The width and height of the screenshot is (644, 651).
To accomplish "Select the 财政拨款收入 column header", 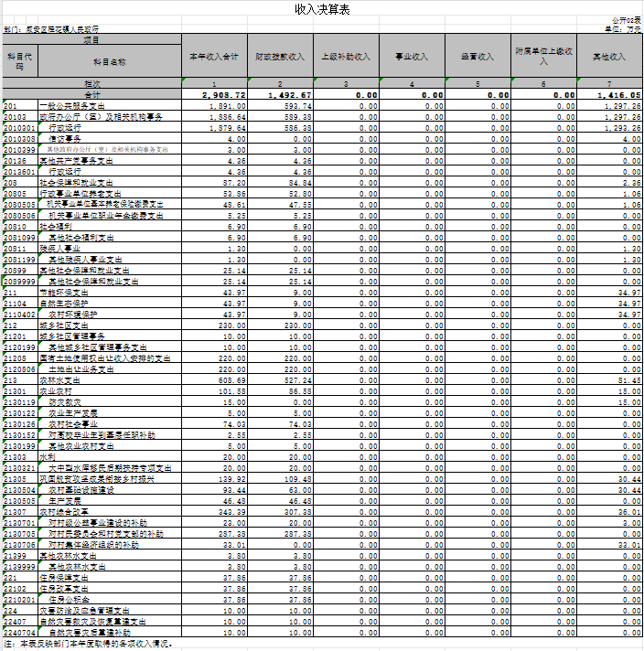I will [x=280, y=56].
